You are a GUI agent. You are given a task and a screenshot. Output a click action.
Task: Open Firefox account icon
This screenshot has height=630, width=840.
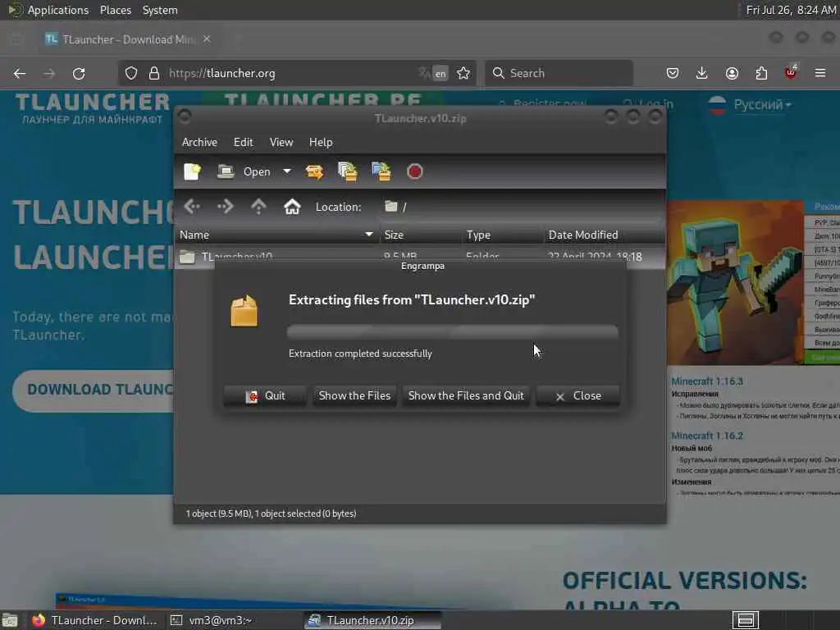[x=732, y=73]
